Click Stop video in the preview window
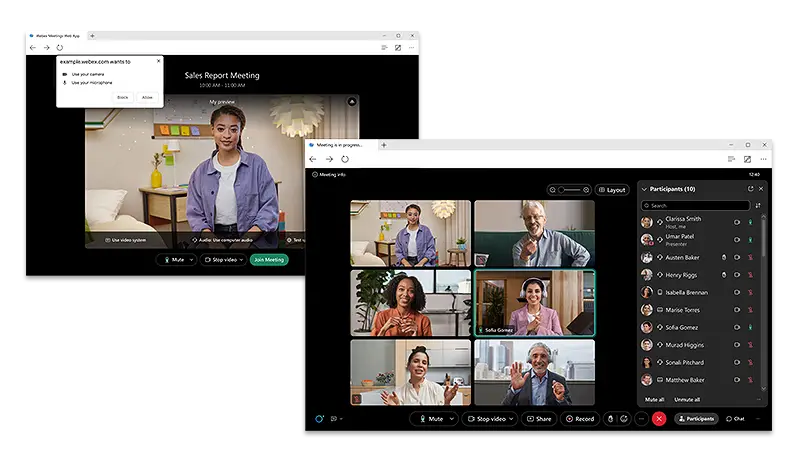 click(x=221, y=260)
